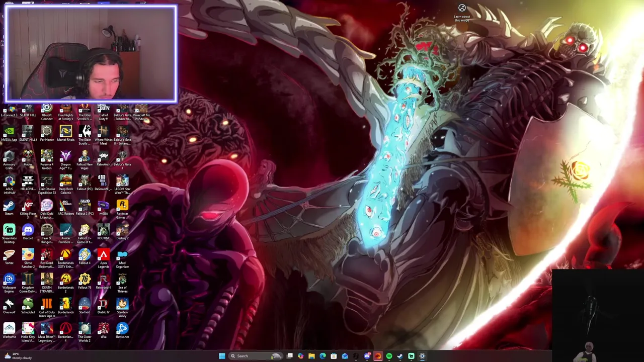
Task: Select Borderlands 3 shortcut
Action: click(65, 308)
